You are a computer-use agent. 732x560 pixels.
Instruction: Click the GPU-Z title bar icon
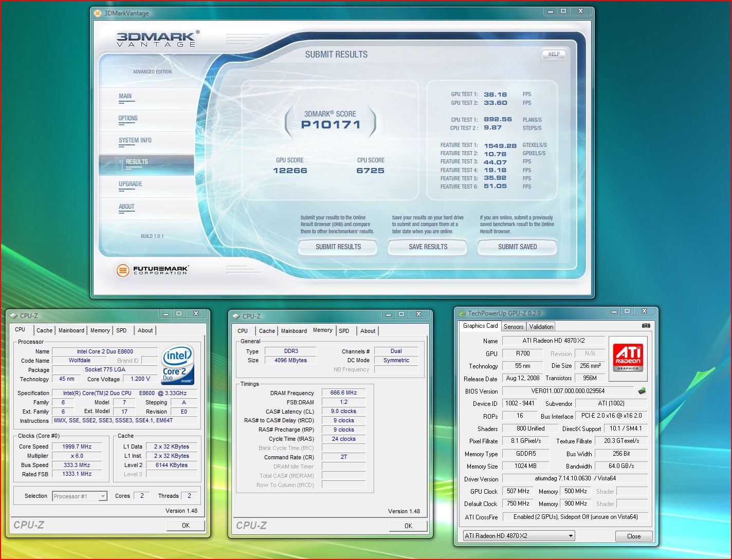462,313
